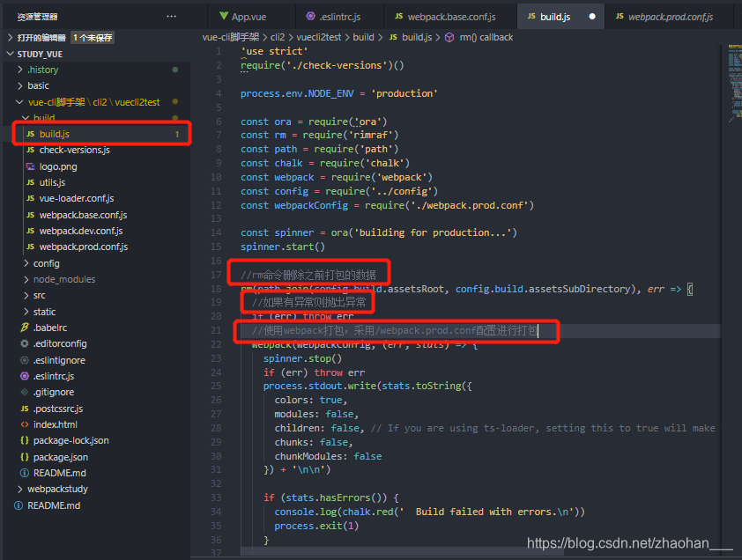
Task: Click the JS icon of webpack.dev.conf.js
Action: tap(30, 232)
